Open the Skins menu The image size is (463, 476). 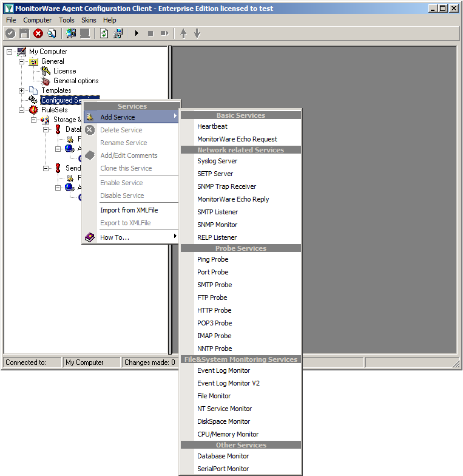(x=89, y=20)
